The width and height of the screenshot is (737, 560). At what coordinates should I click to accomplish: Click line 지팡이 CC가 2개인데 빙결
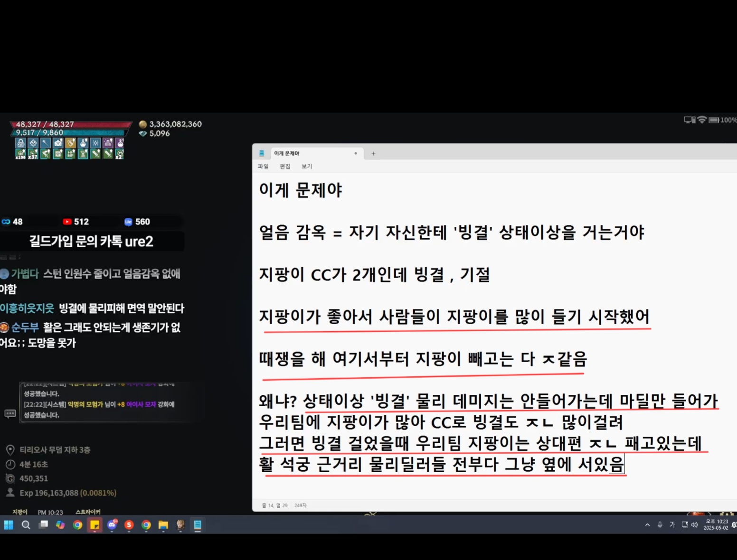point(374,275)
